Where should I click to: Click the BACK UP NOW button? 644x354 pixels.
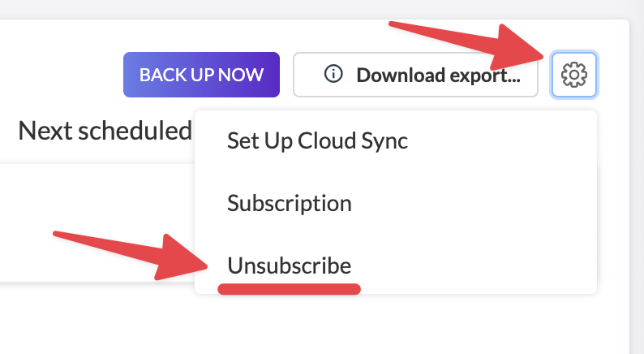[x=201, y=75]
